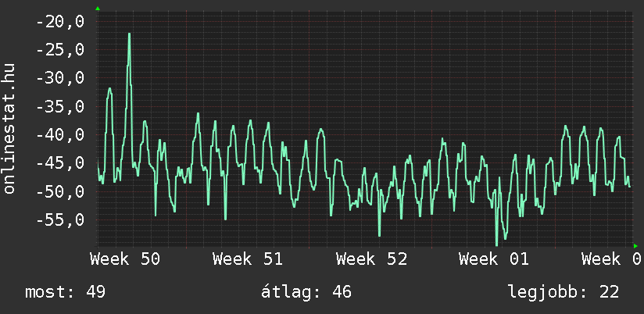
Task: Select the Week 51 axis label
Action: 248,259
